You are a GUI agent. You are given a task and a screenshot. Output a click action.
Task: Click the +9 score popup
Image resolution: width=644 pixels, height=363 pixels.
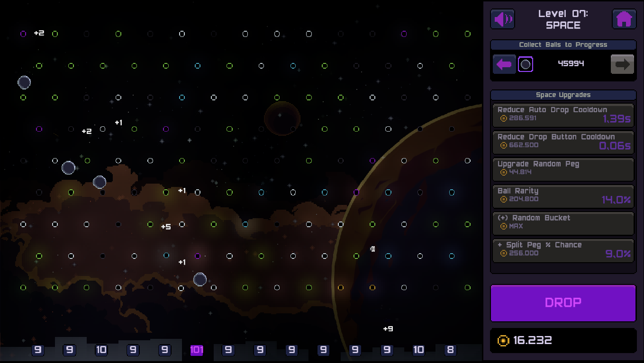(388, 328)
